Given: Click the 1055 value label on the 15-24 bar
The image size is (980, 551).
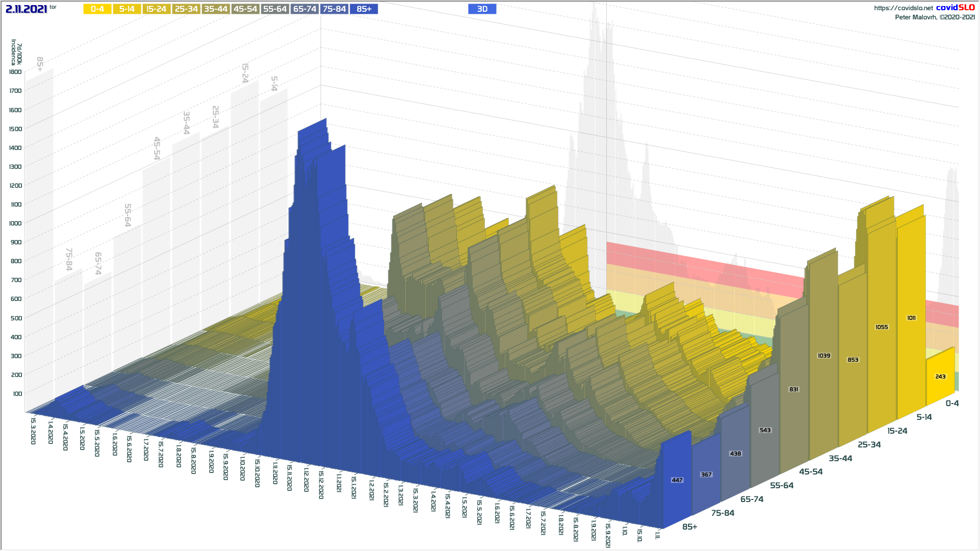Looking at the screenshot, I should click(881, 327).
